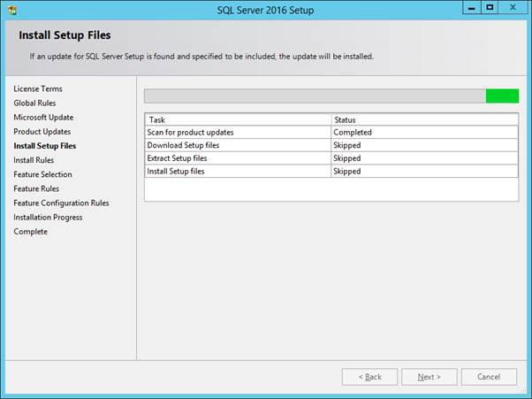Select License Terms step in sidebar
The image size is (532, 399).
click(x=38, y=89)
